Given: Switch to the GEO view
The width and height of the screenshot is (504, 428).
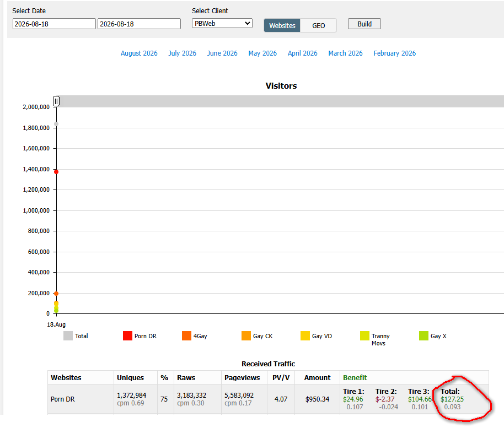Looking at the screenshot, I should click(x=318, y=25).
